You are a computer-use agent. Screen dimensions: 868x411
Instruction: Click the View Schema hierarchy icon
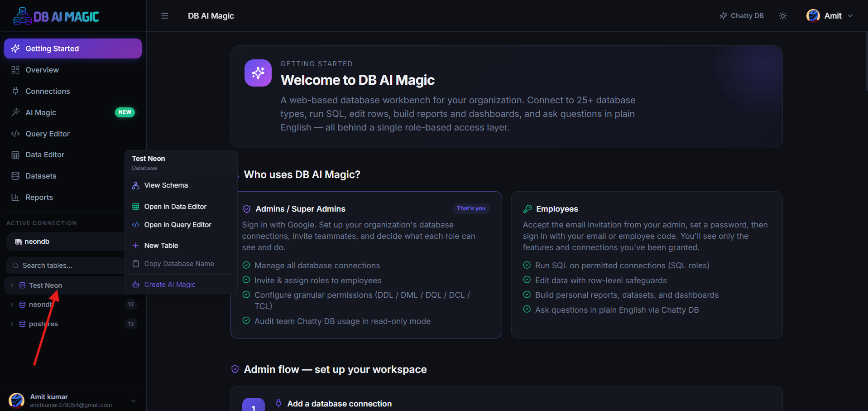135,185
